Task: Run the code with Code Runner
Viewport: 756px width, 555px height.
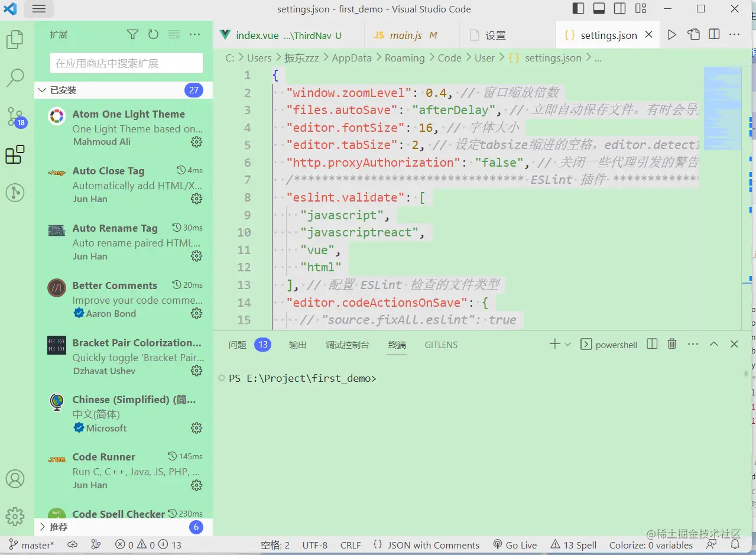Action: (x=671, y=34)
